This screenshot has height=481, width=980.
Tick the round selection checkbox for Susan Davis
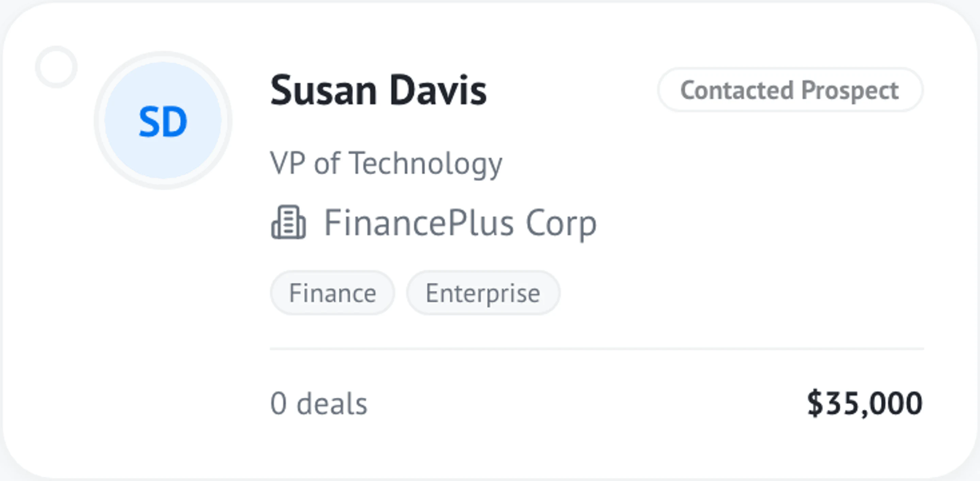(x=56, y=67)
